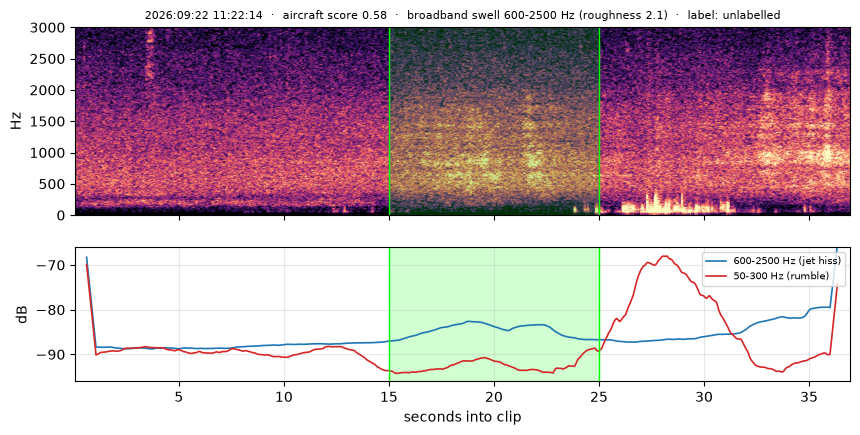Click the 500 Hz tick label

click(53, 184)
